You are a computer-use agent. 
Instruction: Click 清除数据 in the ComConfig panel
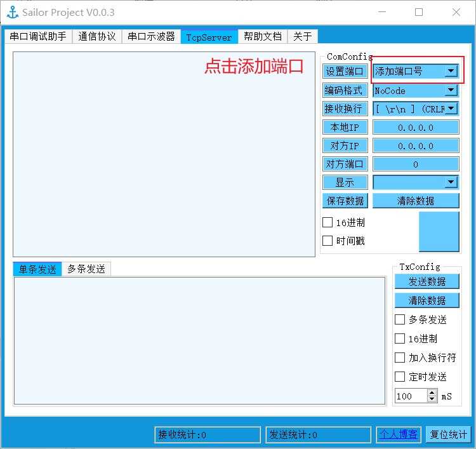pyautogui.click(x=416, y=201)
